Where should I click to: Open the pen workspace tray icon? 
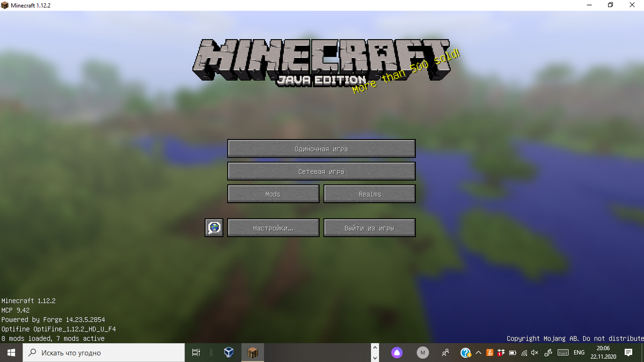coord(548,353)
